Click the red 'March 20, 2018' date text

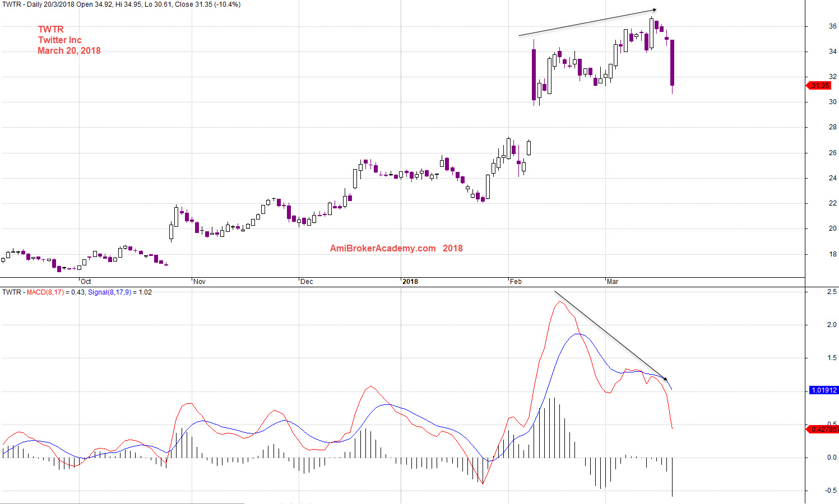click(69, 50)
